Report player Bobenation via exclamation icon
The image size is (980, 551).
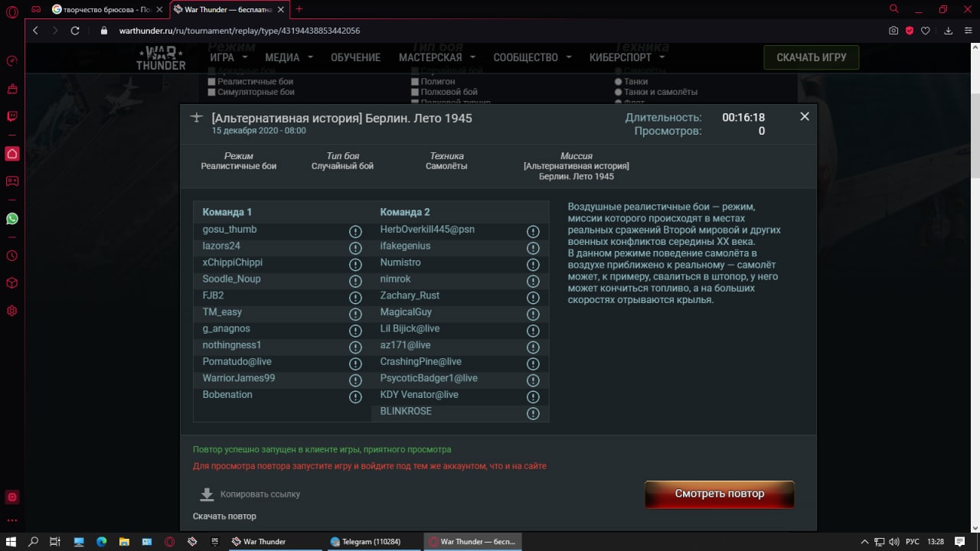[355, 396]
